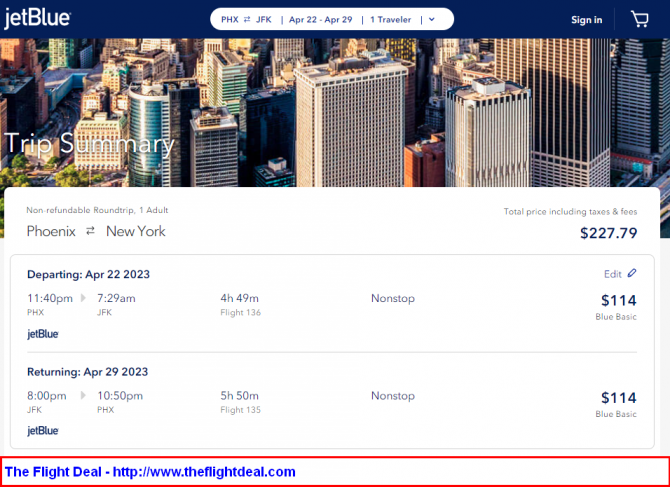Viewport: 670px width, 487px height.
Task: Click the $114 Blue Basic returning fare
Action: point(616,404)
